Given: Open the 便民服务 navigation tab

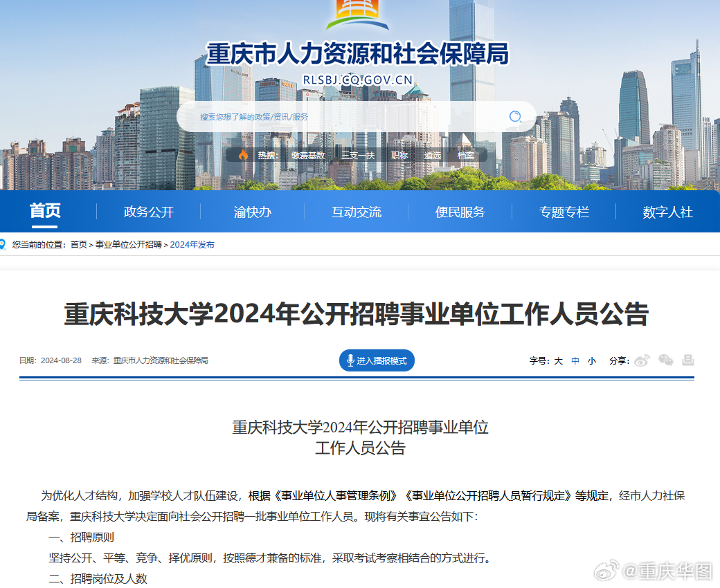Looking at the screenshot, I should [x=460, y=212].
